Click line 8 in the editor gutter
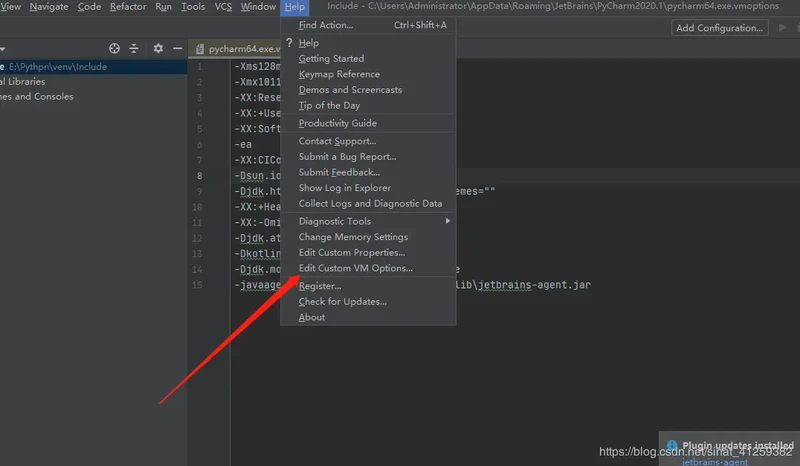 [199, 176]
